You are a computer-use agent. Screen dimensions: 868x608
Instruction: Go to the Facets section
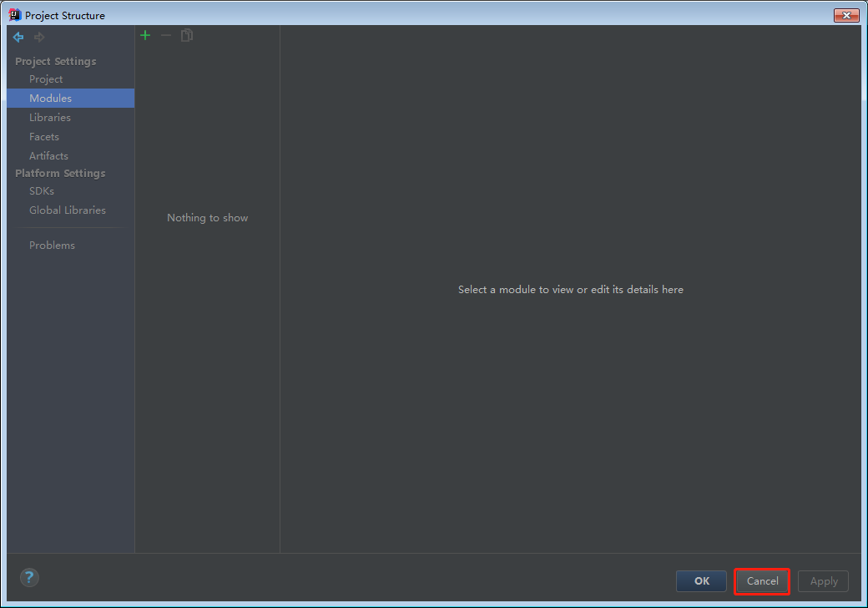click(44, 137)
